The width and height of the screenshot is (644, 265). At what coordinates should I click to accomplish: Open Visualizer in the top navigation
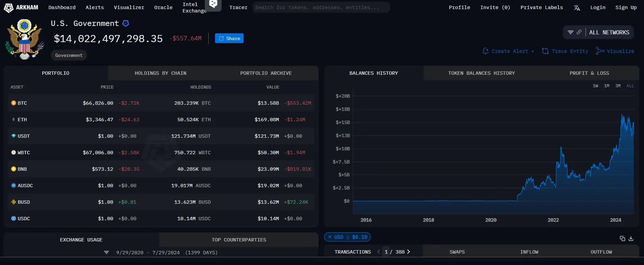click(129, 7)
